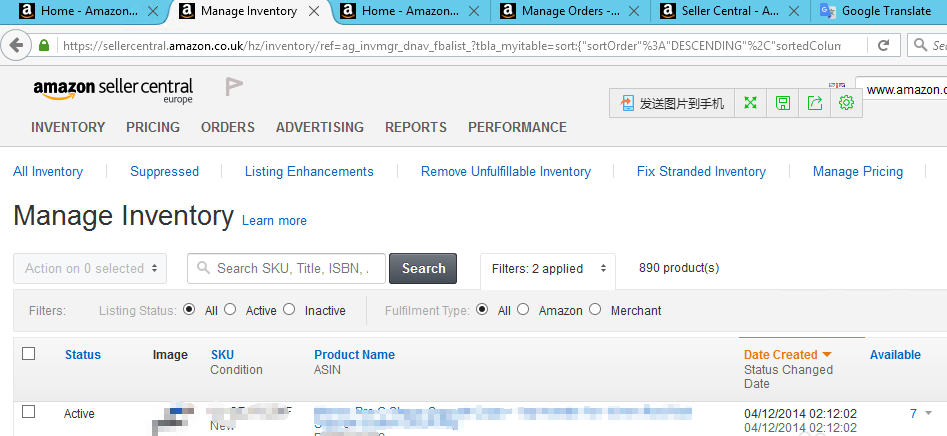Image resolution: width=947 pixels, height=436 pixels.
Task: Close the Seller Central tab
Action: click(794, 11)
